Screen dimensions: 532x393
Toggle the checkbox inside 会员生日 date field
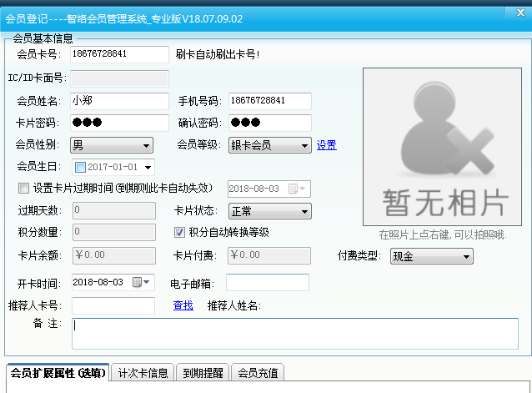pos(81,167)
